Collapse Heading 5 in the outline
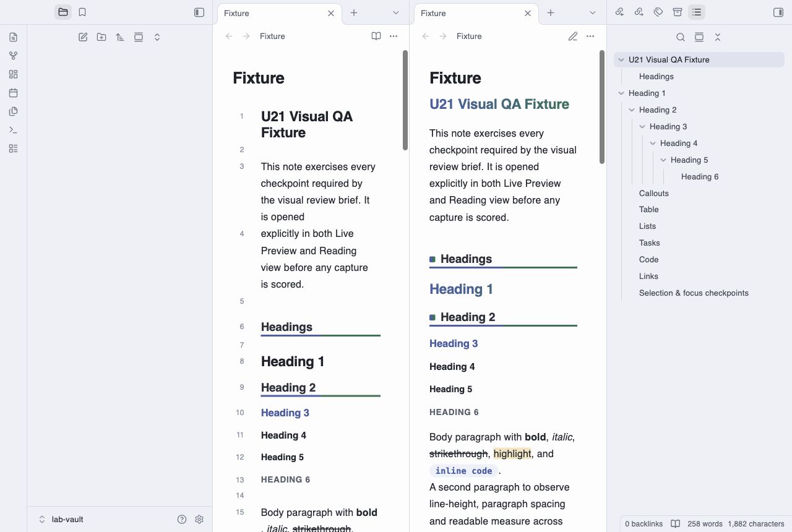792x532 pixels. click(x=663, y=160)
